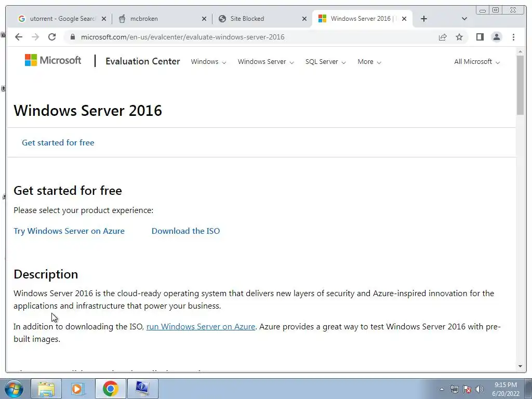Open the Action Center flag icon
This screenshot has height=399, width=532.
(x=467, y=389)
